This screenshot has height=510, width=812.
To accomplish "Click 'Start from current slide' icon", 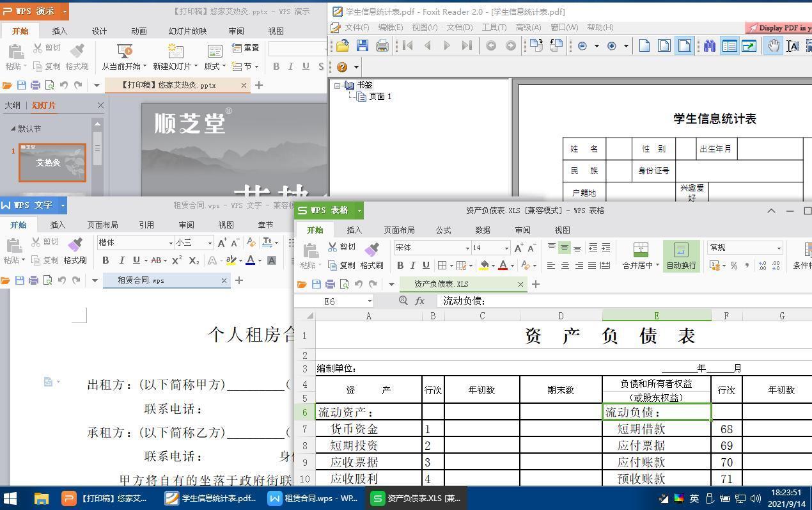I will pos(125,56).
